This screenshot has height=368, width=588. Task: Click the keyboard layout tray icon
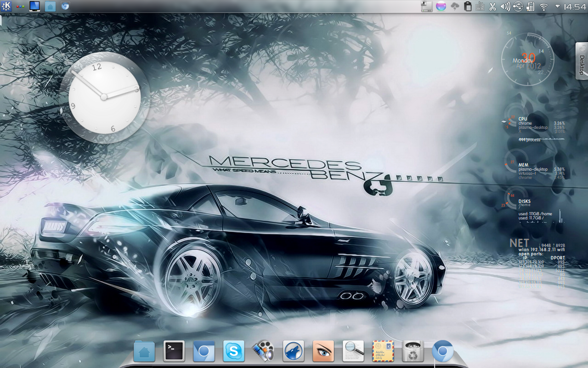480,6
